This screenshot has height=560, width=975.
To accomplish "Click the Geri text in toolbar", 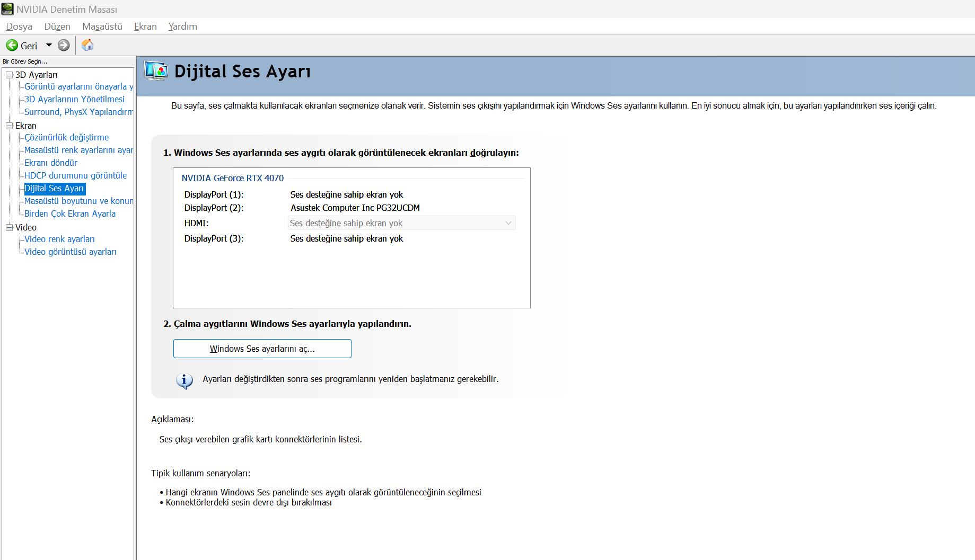I will [29, 46].
